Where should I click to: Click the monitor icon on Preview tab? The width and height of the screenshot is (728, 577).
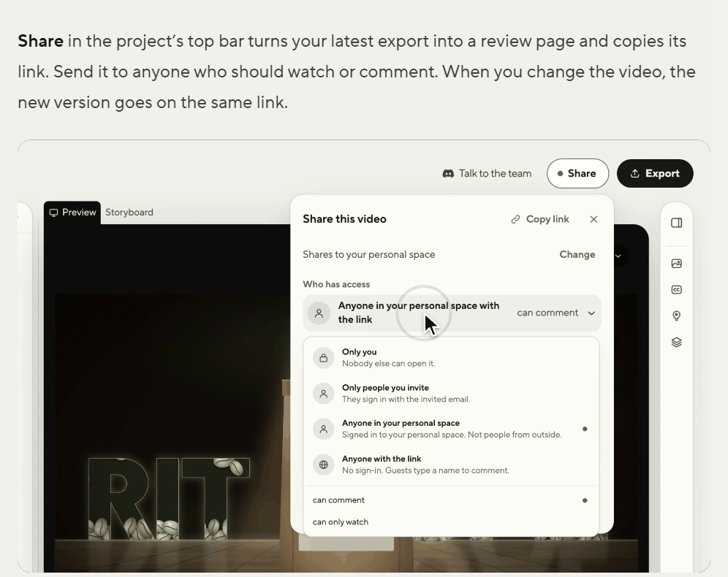[x=54, y=213]
